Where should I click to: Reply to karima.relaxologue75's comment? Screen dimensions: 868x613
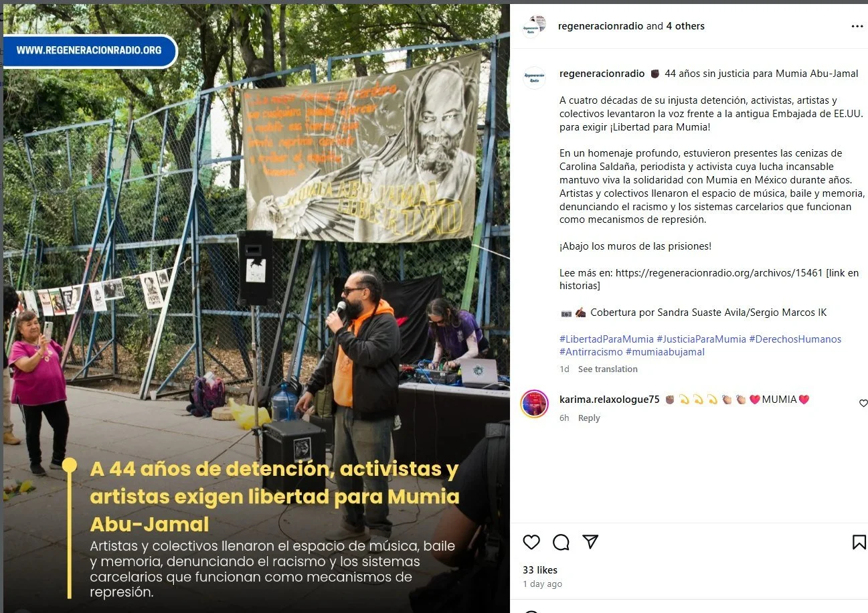(x=589, y=418)
